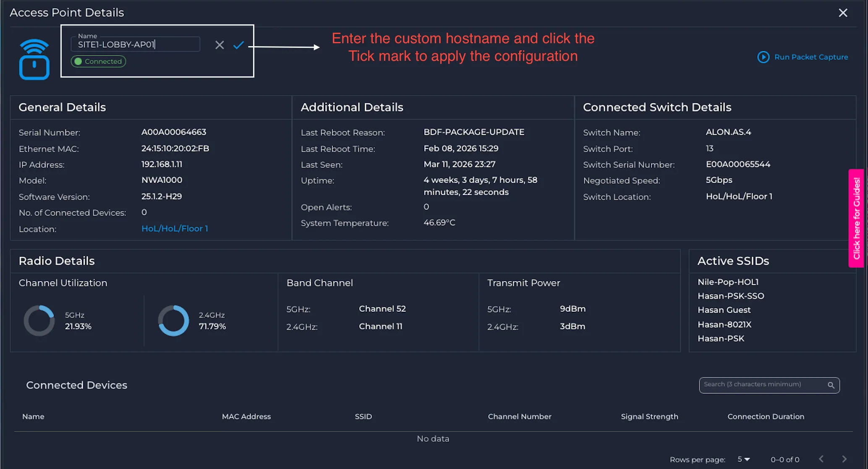This screenshot has width=868, height=469.
Task: Go to the next page of devices
Action: [844, 459]
